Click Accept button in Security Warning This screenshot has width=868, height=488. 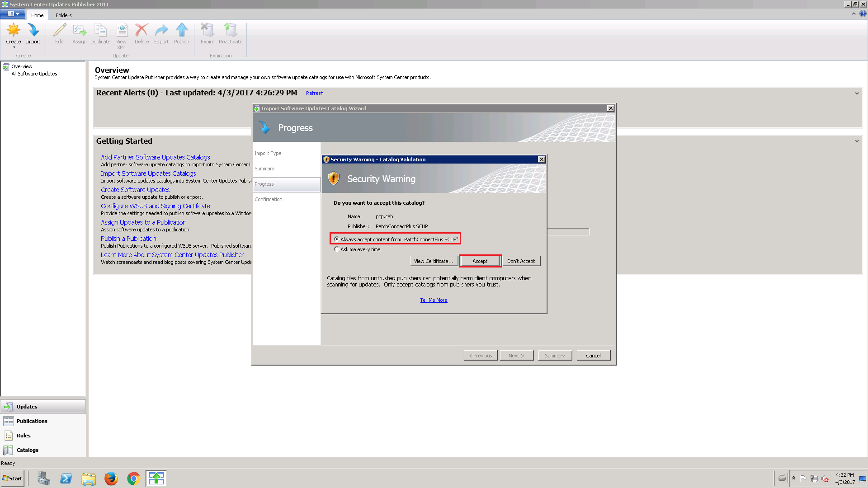(x=480, y=261)
